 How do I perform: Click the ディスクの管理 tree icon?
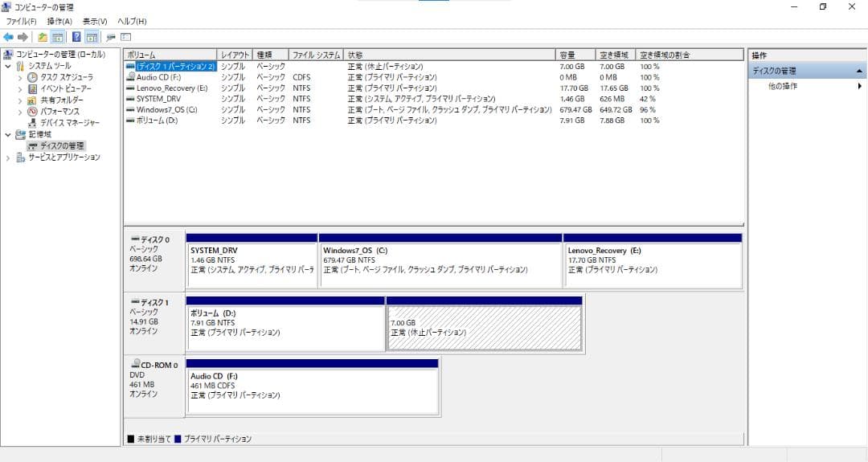tap(33, 146)
